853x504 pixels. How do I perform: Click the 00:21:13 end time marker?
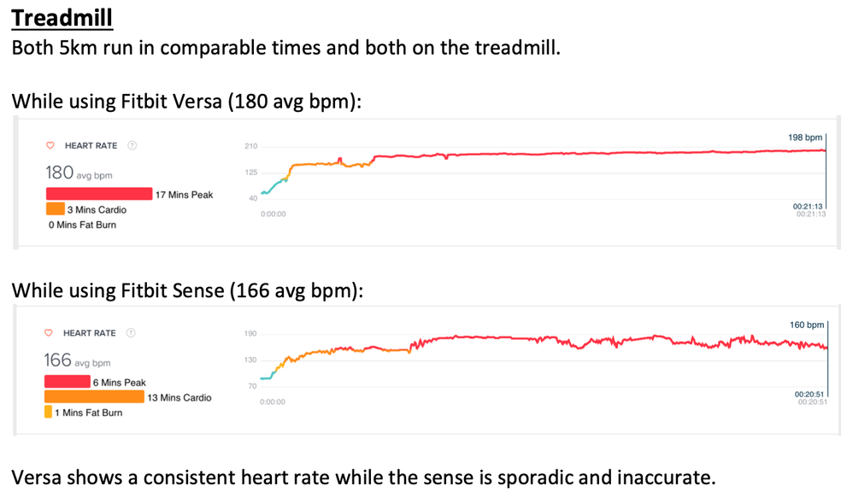809,207
